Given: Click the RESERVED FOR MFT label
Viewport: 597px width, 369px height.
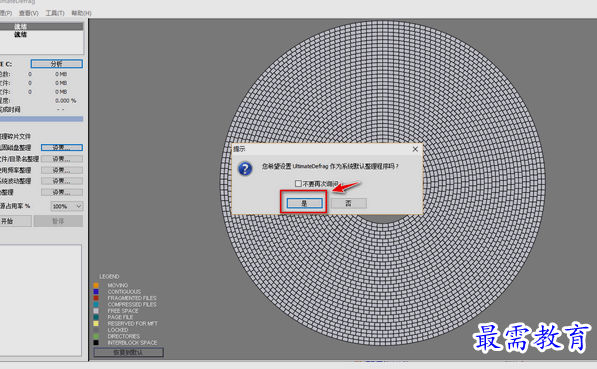Looking at the screenshot, I should [132, 324].
